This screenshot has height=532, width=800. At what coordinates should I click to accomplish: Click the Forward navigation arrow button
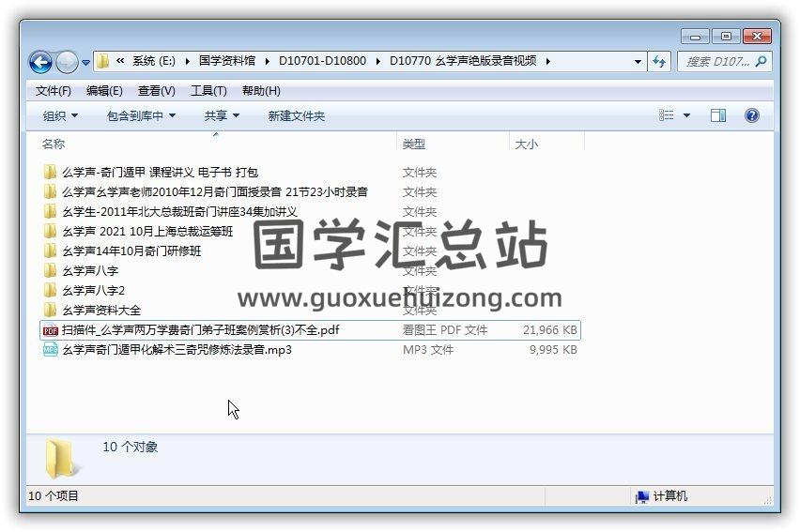67,62
